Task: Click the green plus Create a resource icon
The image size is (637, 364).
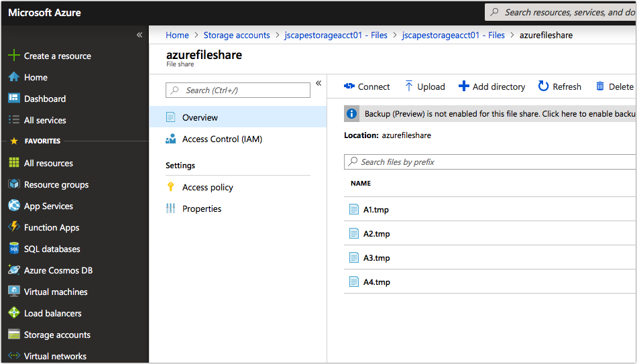Action: 14,55
